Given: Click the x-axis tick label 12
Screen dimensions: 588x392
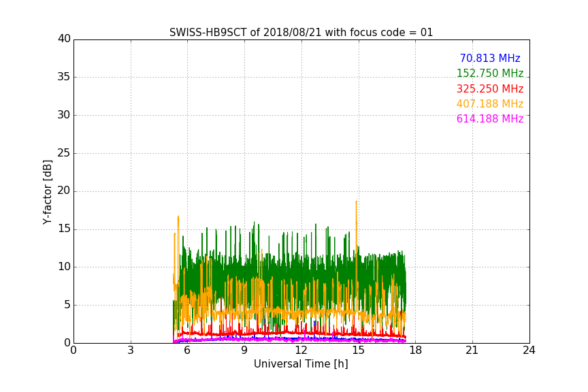Looking at the screenshot, I should (x=301, y=350).
